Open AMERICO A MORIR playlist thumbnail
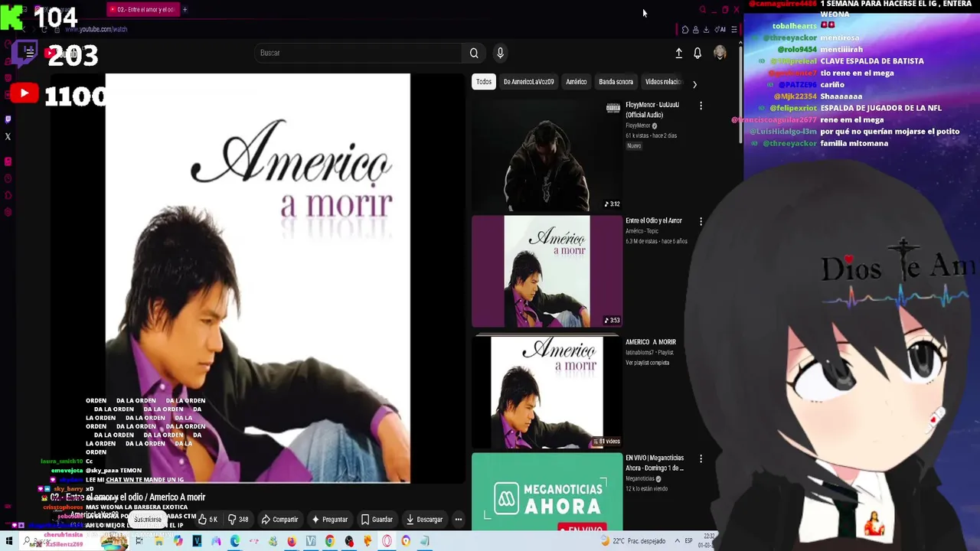This screenshot has height=551, width=980. coord(547,392)
